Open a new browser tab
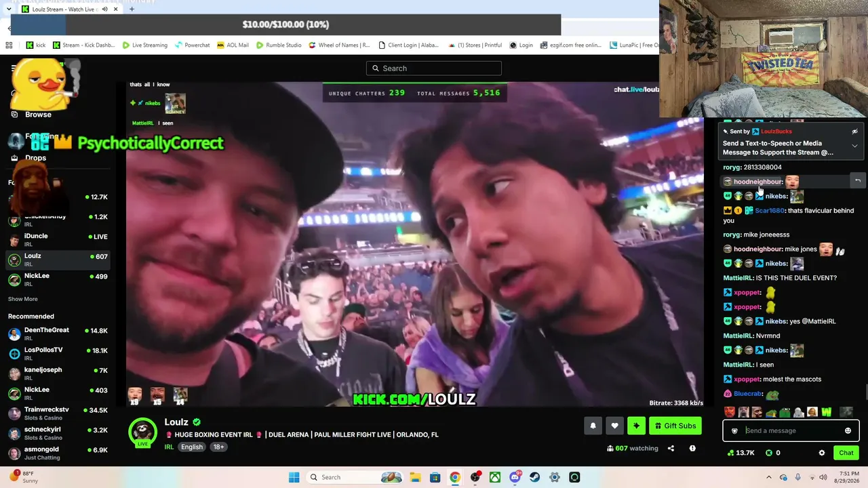The width and height of the screenshot is (868, 488). [x=132, y=9]
